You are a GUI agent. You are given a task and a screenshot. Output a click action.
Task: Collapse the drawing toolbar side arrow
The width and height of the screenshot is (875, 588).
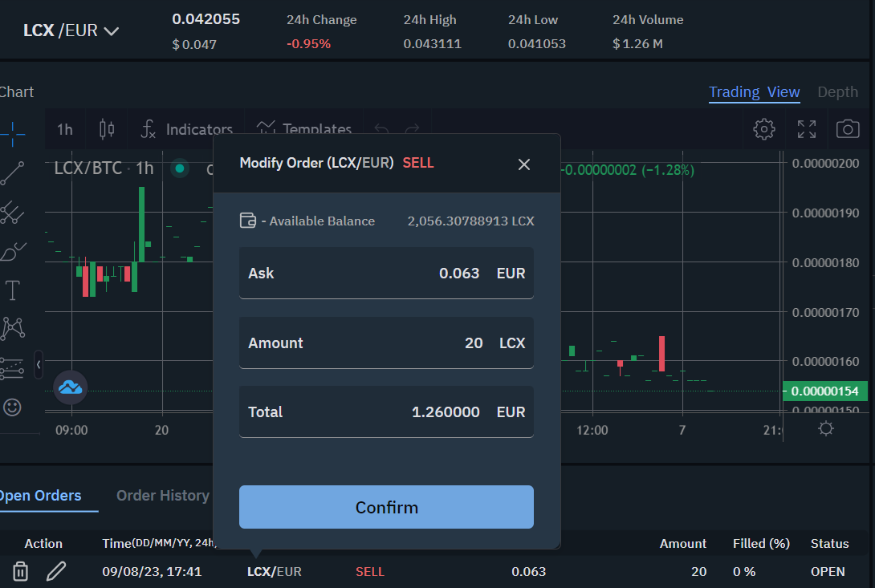(x=39, y=364)
